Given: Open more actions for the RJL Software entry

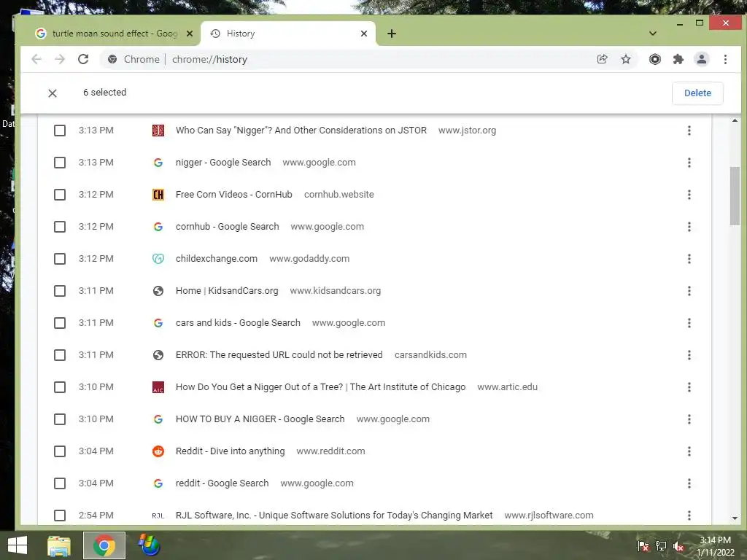Looking at the screenshot, I should click(x=689, y=516).
